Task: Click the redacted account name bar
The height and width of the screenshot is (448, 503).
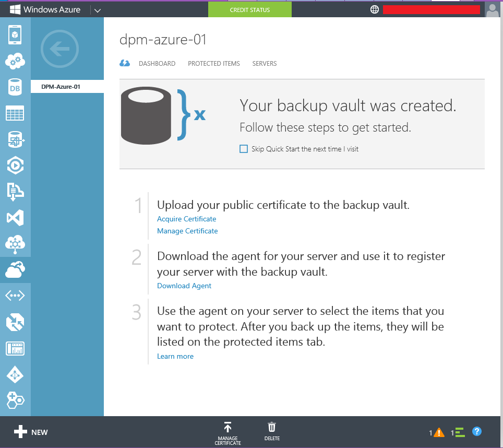Action: pyautogui.click(x=432, y=9)
